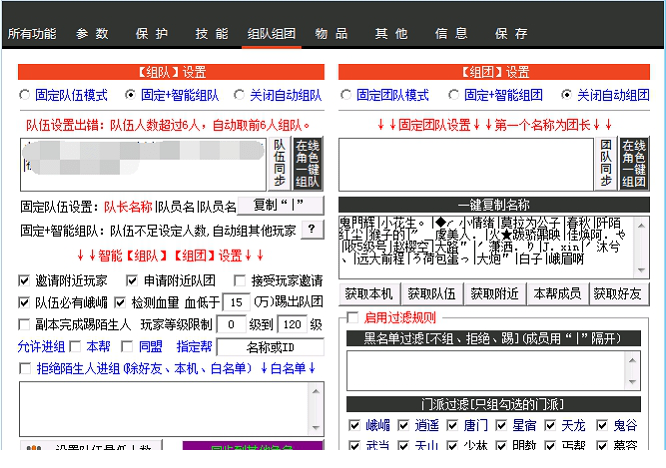666x468 pixels.
Task: Open the 保护 tab
Action: pyautogui.click(x=152, y=34)
